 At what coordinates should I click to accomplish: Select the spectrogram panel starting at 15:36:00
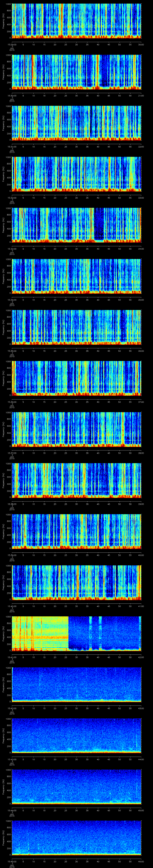coord(77,378)
